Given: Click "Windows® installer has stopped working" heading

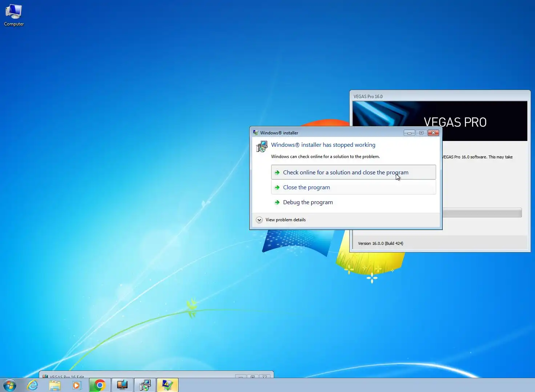Looking at the screenshot, I should click(x=323, y=145).
